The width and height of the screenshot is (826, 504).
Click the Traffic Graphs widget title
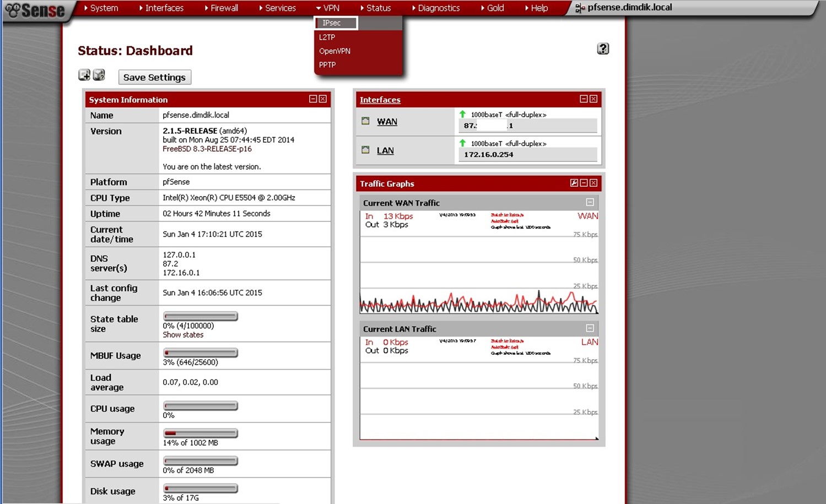pos(387,183)
